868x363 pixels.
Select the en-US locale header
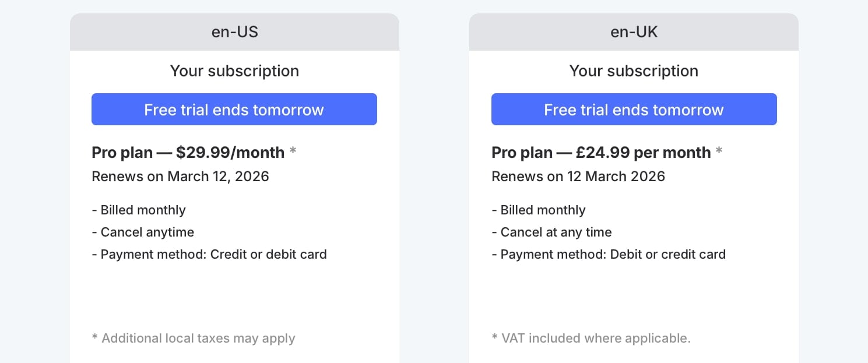click(x=234, y=32)
